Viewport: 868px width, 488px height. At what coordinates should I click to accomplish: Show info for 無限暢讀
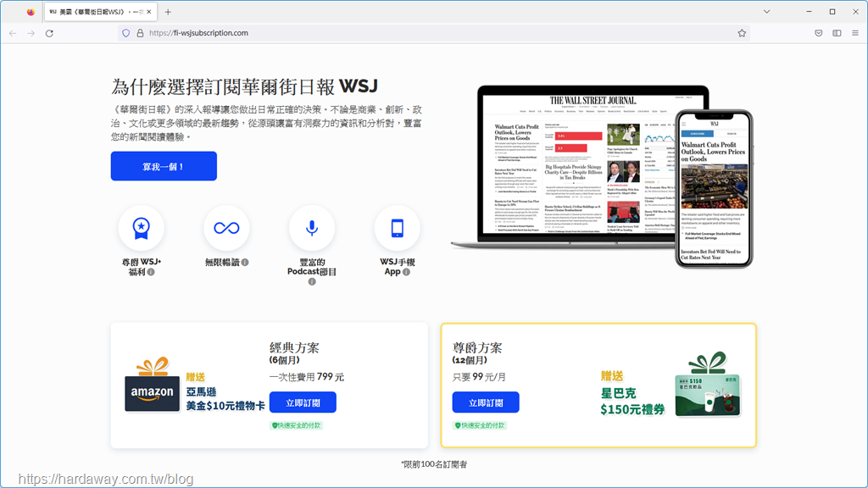pyautogui.click(x=245, y=263)
